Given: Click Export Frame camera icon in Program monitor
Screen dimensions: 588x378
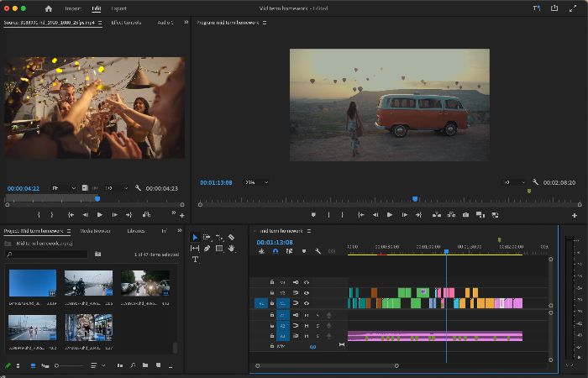Looking at the screenshot, I should tap(465, 215).
